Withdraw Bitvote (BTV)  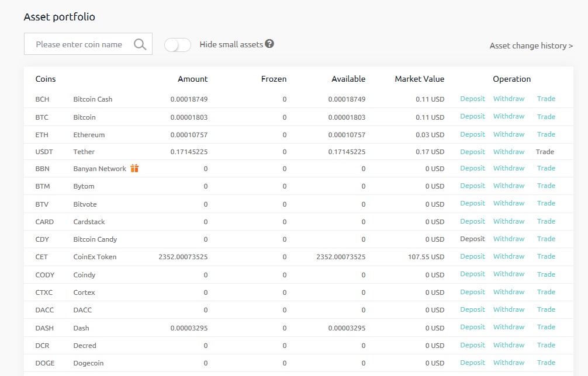click(x=509, y=203)
